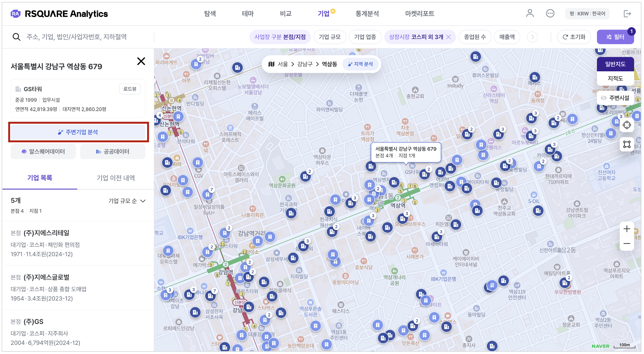Select 일반지도 map mode
The height and width of the screenshot is (354, 644).
[x=615, y=64]
